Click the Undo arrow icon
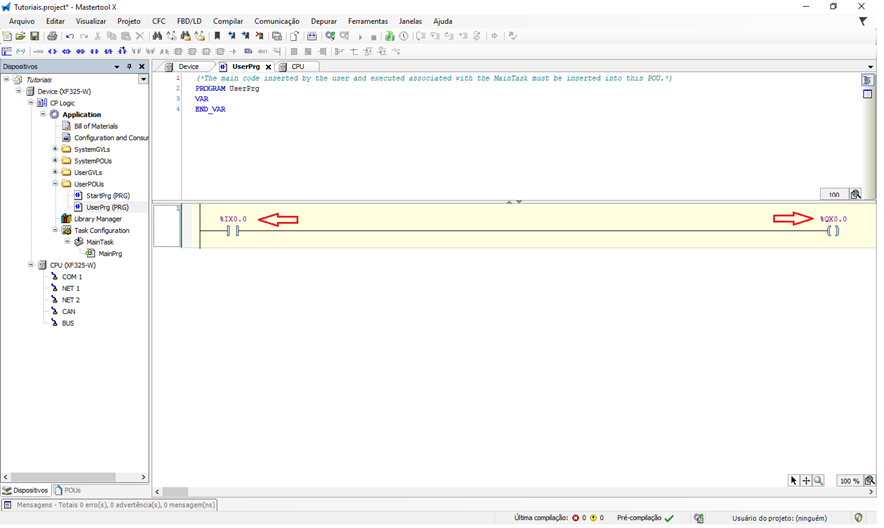Image resolution: width=884 pixels, height=528 pixels. point(70,36)
